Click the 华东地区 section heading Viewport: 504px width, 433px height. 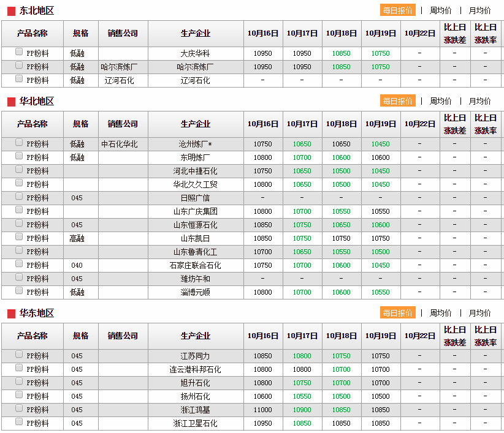[x=37, y=313]
